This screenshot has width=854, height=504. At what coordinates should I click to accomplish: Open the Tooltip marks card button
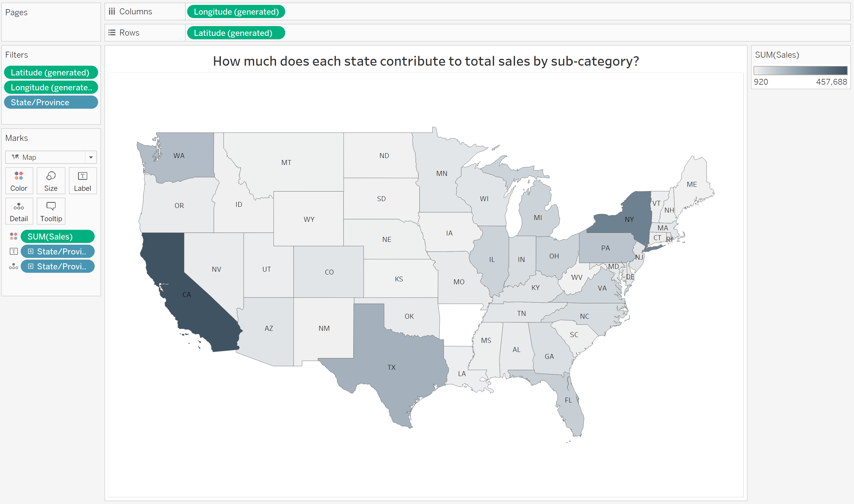click(51, 211)
